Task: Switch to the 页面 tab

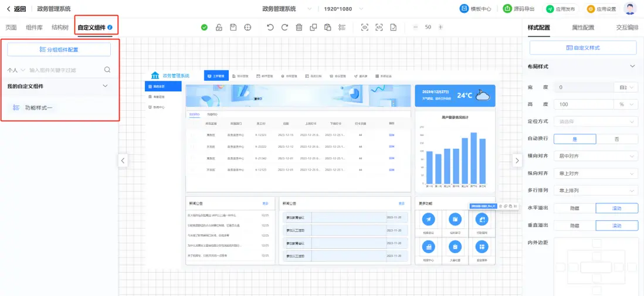Action: point(11,28)
